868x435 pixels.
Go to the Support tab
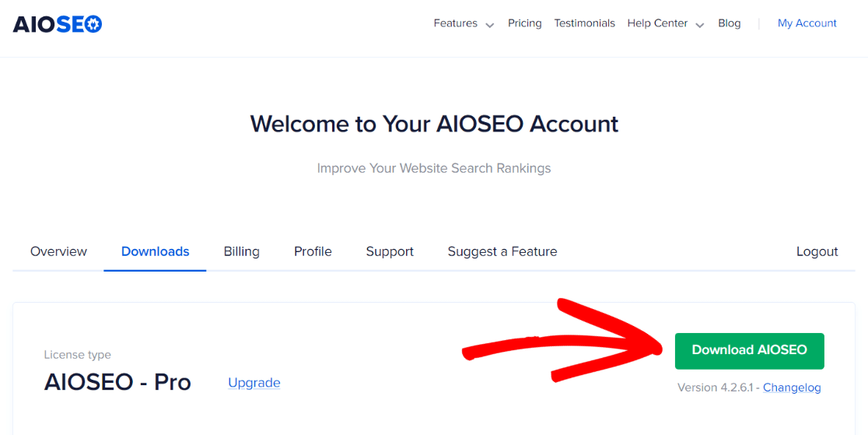pos(390,251)
